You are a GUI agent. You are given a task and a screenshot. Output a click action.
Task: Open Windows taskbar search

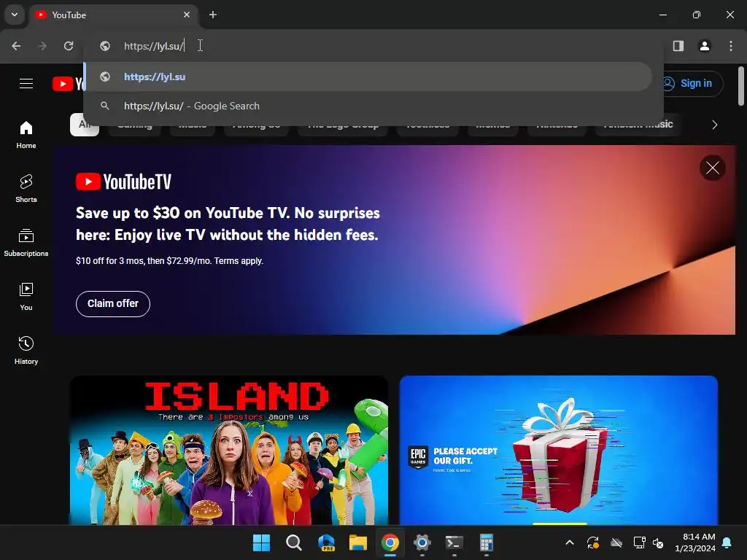click(x=293, y=542)
